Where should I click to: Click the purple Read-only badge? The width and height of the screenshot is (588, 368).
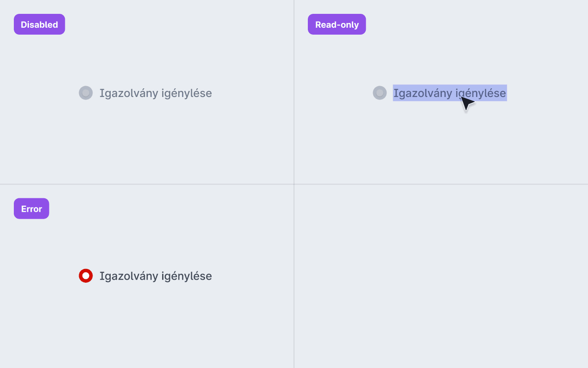pyautogui.click(x=337, y=24)
